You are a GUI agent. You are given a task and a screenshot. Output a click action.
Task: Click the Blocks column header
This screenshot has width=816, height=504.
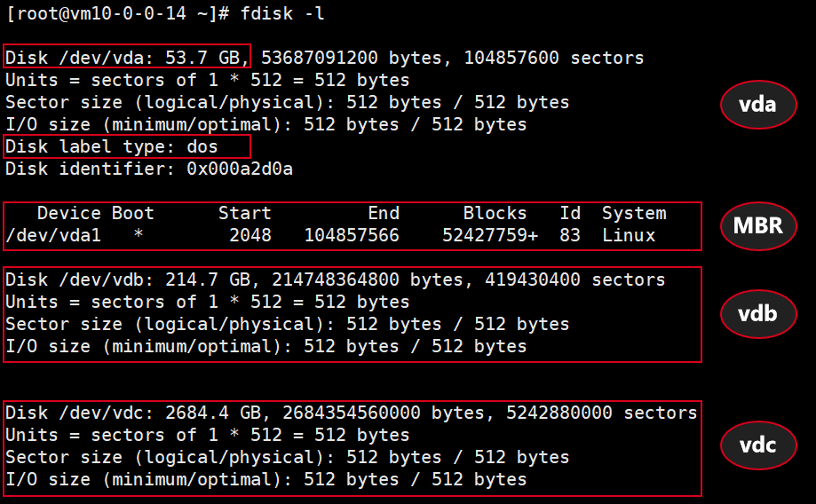point(495,213)
